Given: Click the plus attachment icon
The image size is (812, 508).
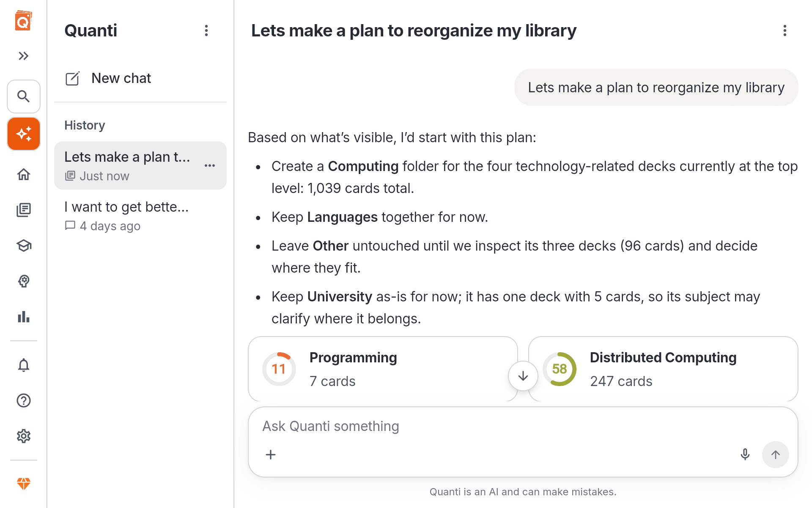Looking at the screenshot, I should tap(271, 455).
